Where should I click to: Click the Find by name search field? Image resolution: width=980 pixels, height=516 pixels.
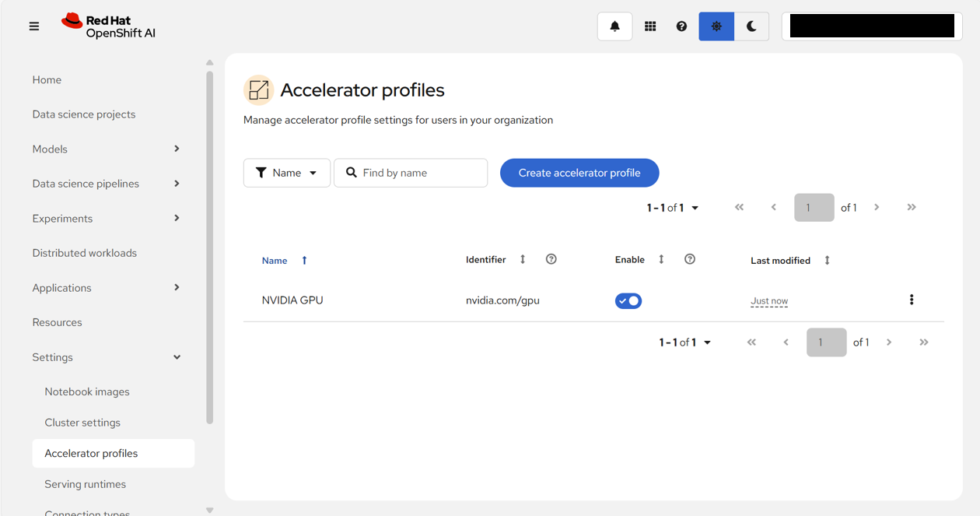411,173
